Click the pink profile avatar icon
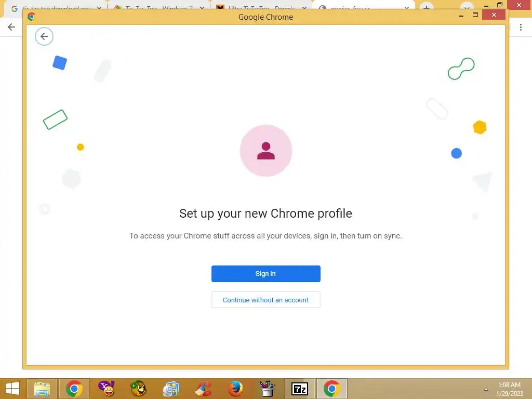 coord(266,151)
